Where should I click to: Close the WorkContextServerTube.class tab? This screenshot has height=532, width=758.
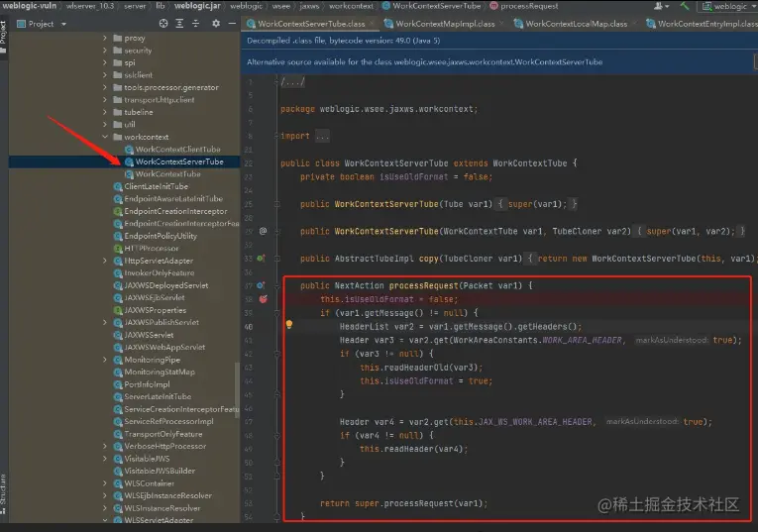[372, 23]
